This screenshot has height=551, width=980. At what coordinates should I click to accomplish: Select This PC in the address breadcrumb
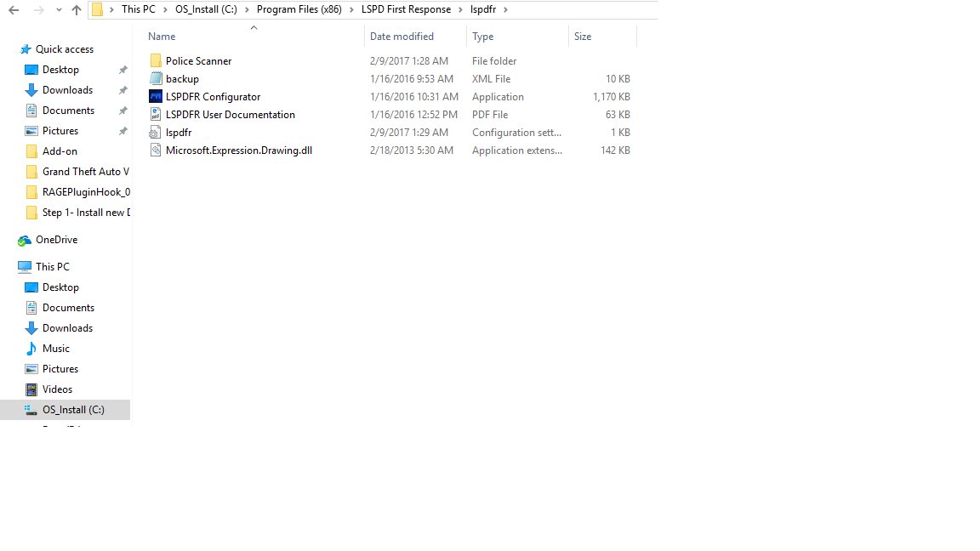138,9
